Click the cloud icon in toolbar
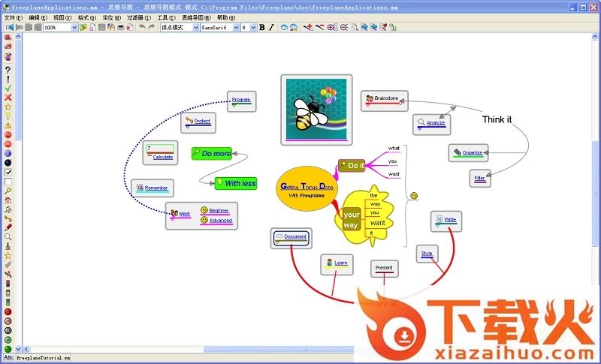Image resolution: width=601 pixels, height=364 pixels. click(284, 27)
